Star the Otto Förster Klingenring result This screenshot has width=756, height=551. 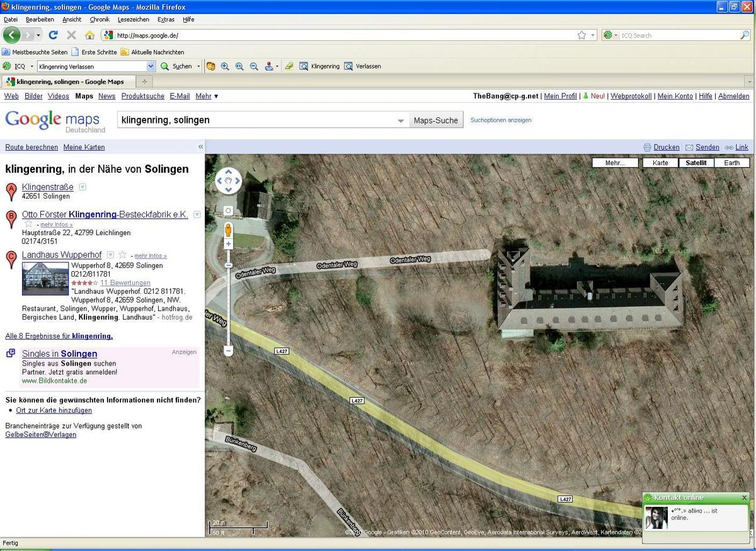click(28, 224)
